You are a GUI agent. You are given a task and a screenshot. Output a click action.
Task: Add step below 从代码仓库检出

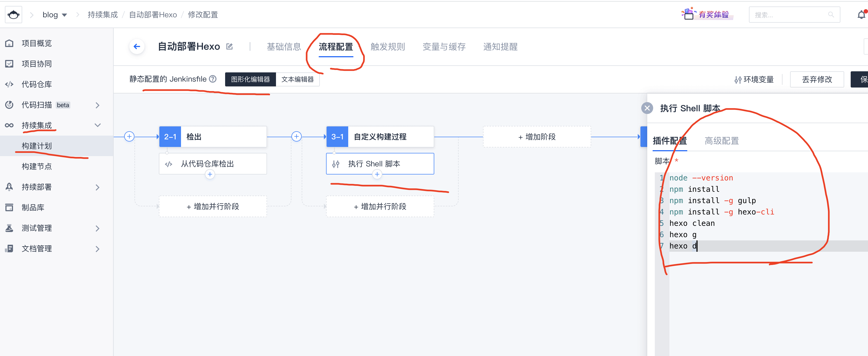pyautogui.click(x=210, y=174)
